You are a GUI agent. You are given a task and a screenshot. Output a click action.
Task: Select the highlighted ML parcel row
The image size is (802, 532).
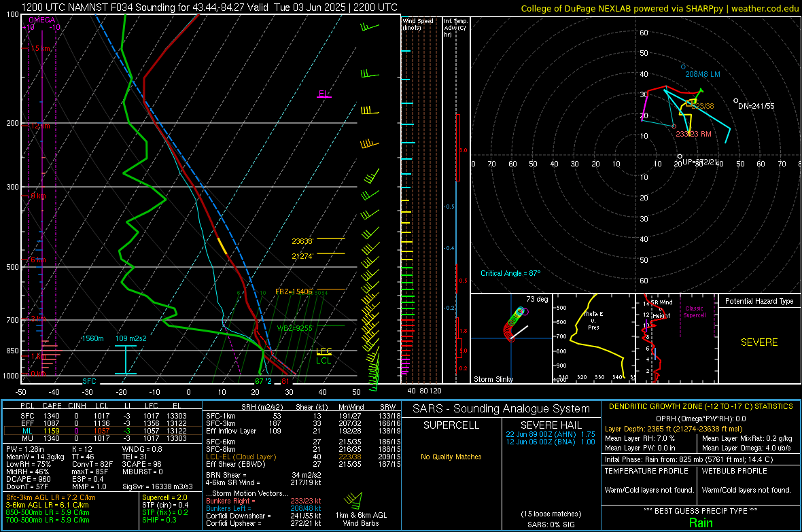pyautogui.click(x=103, y=431)
